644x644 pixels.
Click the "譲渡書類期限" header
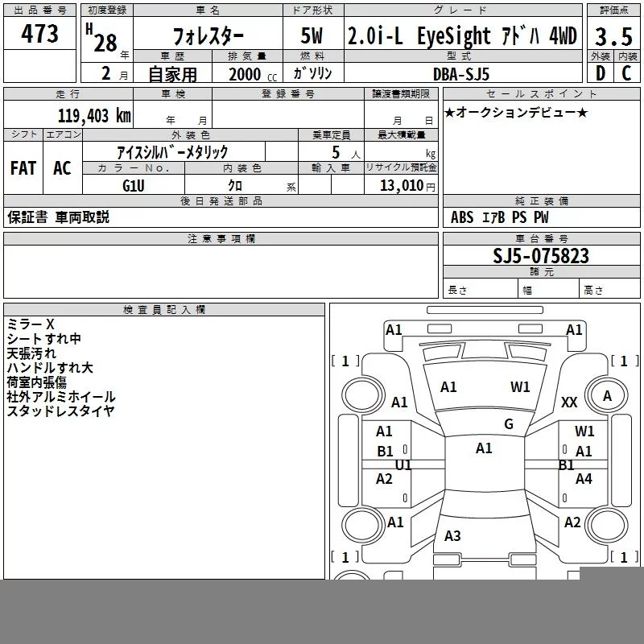pos(401,94)
